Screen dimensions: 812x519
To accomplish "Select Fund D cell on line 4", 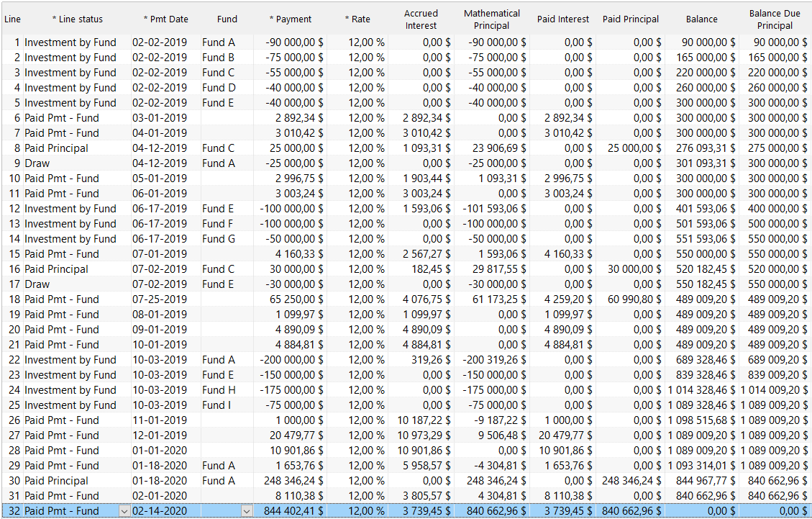I will coord(219,88).
